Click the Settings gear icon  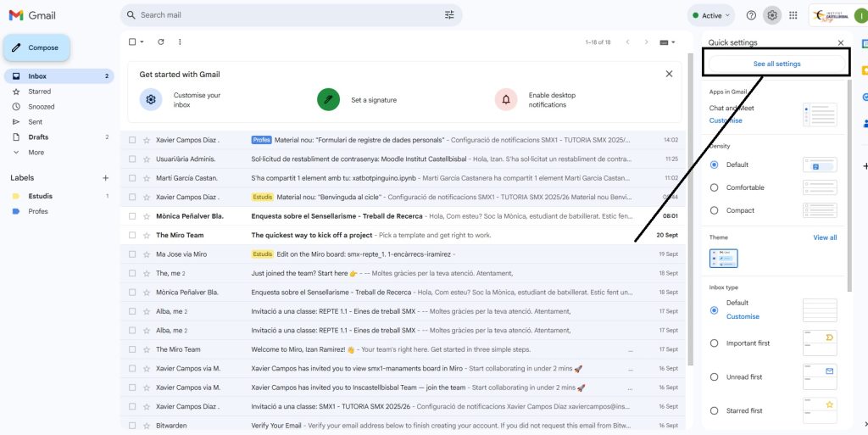(x=771, y=15)
